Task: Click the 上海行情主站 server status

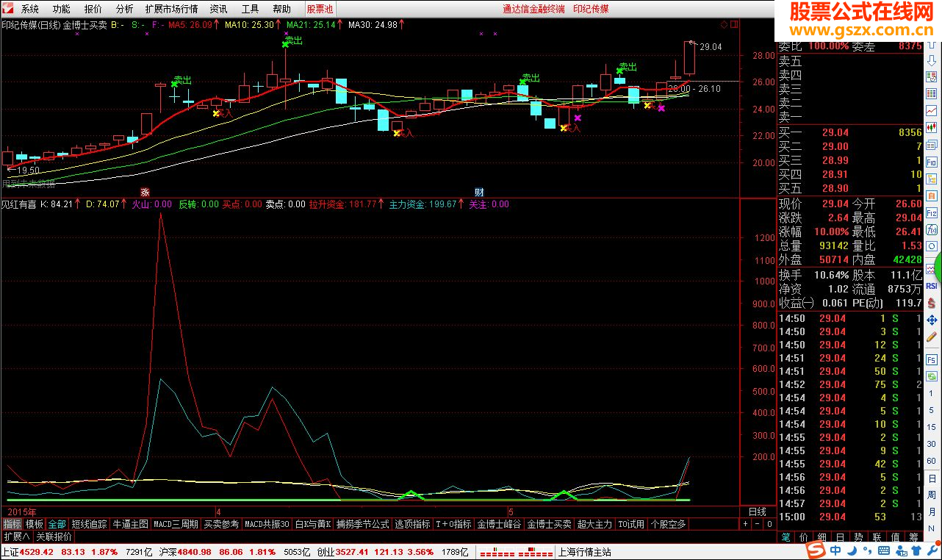Action: pyautogui.click(x=585, y=552)
